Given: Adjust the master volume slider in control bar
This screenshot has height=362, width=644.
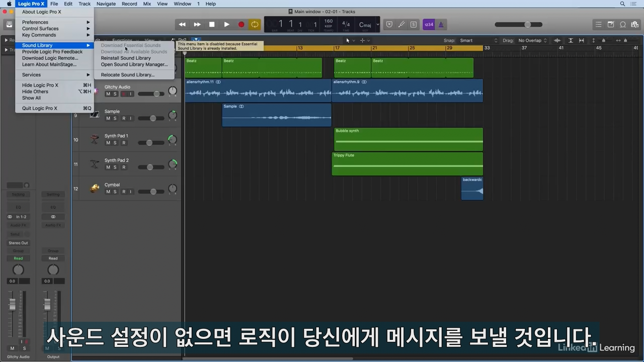Looking at the screenshot, I should (519, 25).
